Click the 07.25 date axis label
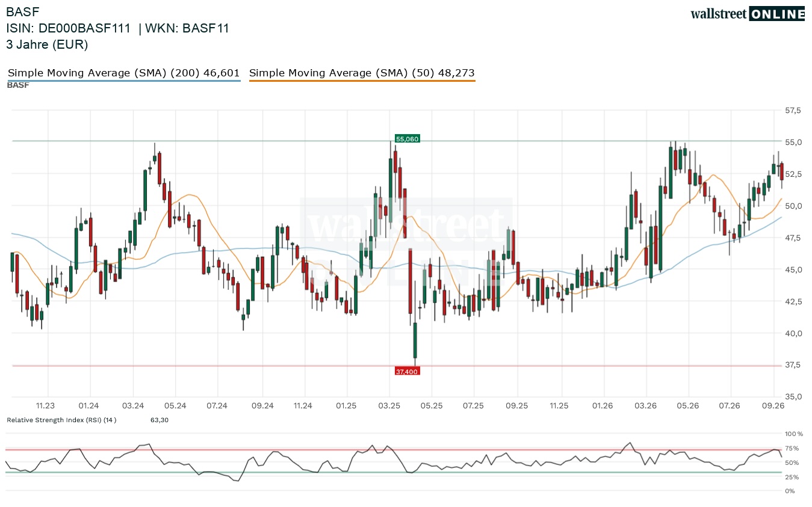This screenshot has height=507, width=812. point(473,405)
